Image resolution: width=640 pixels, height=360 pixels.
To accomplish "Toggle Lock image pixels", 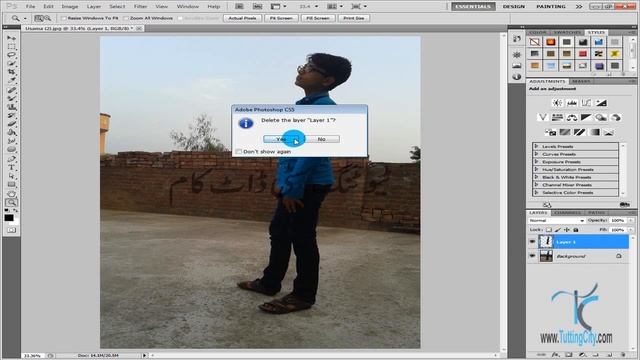I will tap(558, 230).
